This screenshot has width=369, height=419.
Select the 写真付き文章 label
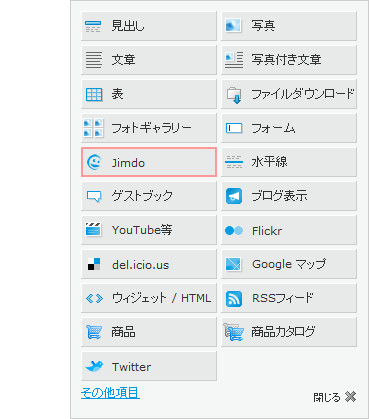[286, 60]
